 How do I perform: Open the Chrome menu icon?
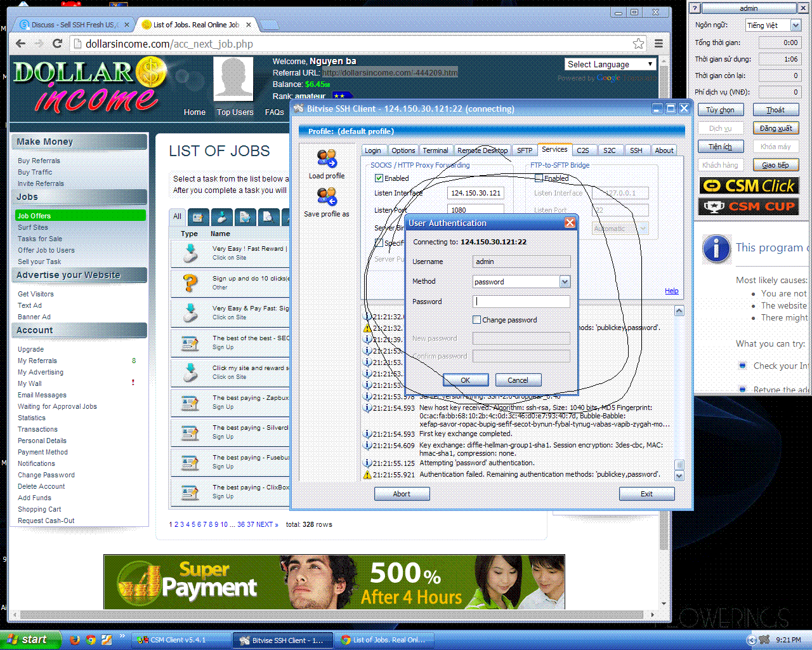(658, 44)
